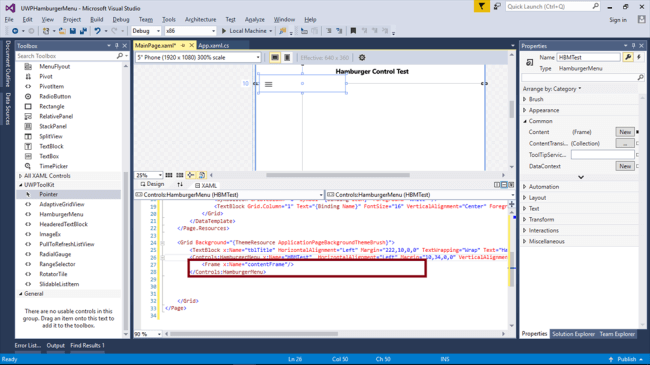Toggle portrait orientation in designer

click(287, 58)
